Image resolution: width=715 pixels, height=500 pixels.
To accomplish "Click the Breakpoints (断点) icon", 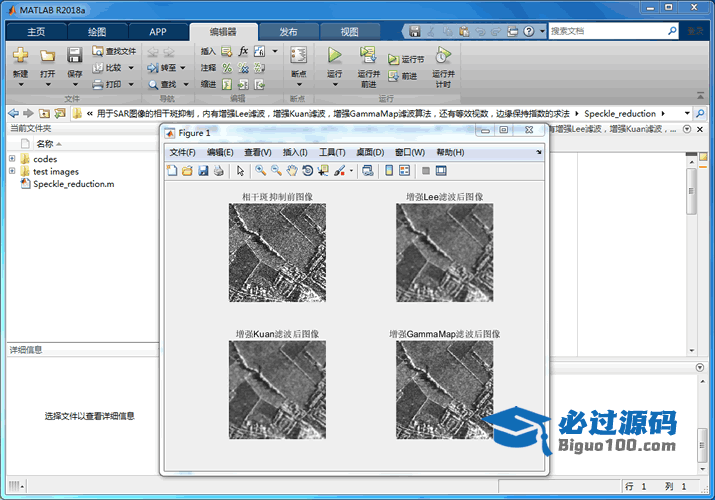I will 298,58.
